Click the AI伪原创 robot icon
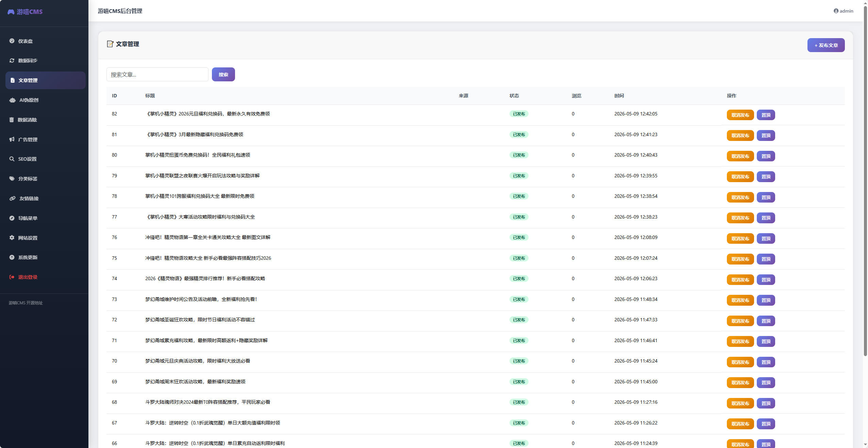868x448 pixels. pos(13,100)
